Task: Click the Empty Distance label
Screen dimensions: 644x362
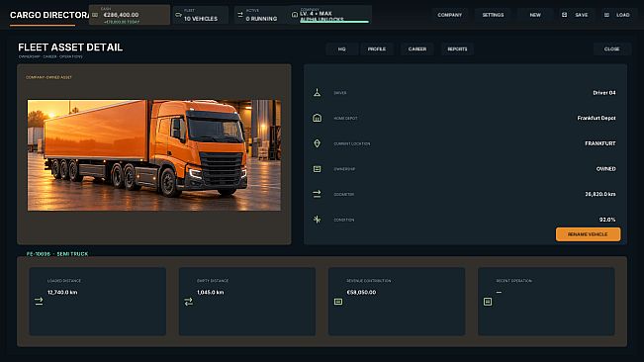Action: click(213, 281)
